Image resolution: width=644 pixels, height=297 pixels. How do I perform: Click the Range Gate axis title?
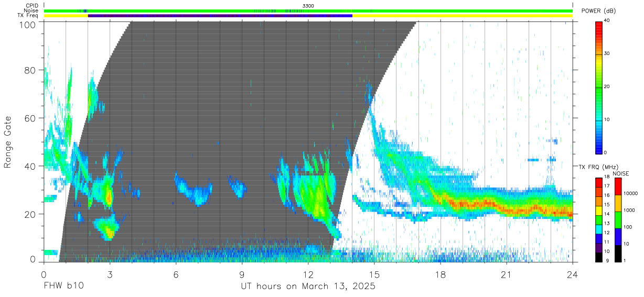tap(8, 142)
